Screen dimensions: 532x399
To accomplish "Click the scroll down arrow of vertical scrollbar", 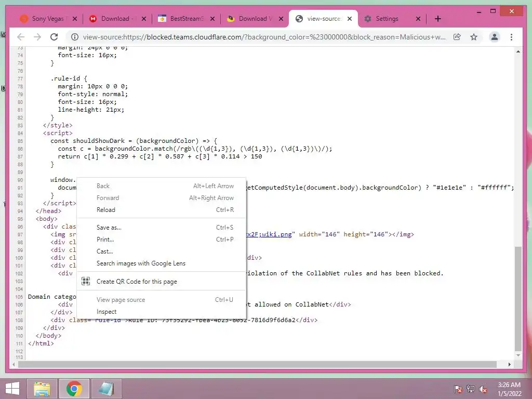I will pyautogui.click(x=518, y=355).
